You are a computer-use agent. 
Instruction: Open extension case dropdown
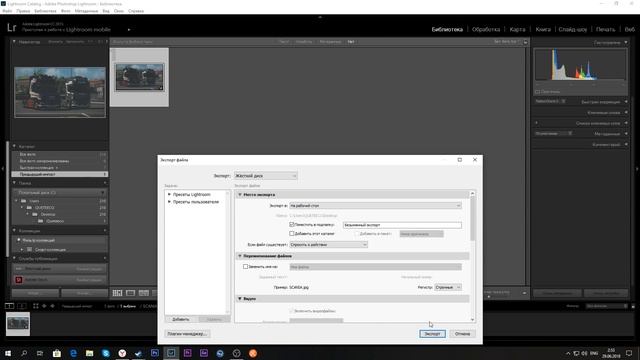pos(448,287)
